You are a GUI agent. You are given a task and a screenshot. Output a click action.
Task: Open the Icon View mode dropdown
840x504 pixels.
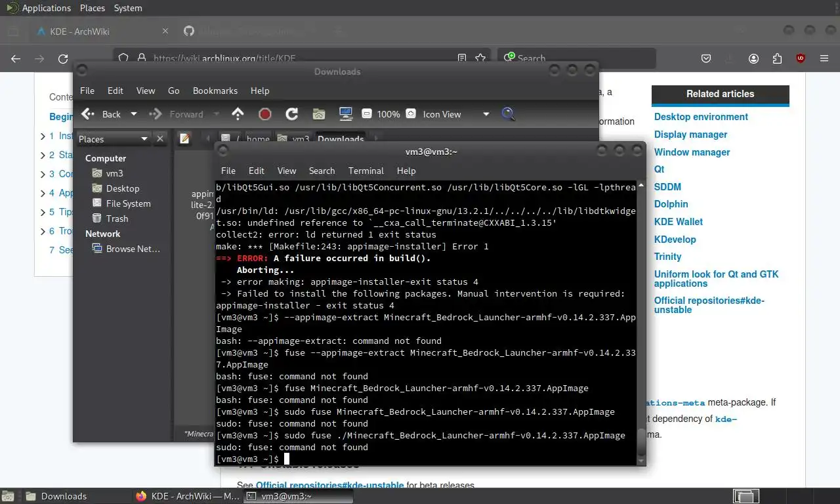point(456,114)
